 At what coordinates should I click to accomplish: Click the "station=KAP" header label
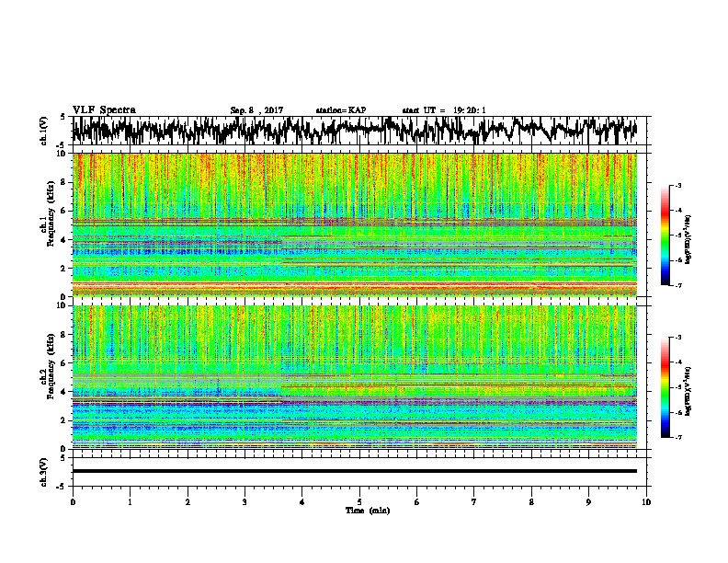click(x=341, y=110)
